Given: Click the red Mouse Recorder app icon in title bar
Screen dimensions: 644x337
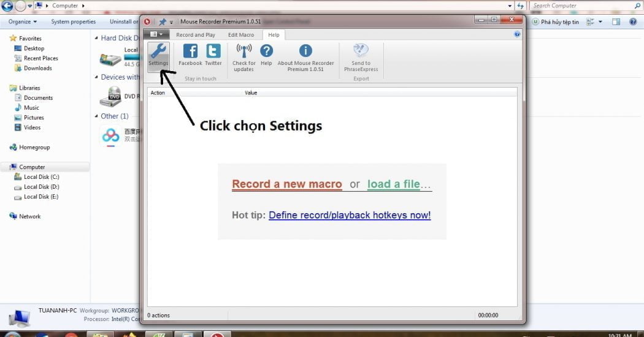Looking at the screenshot, I should pyautogui.click(x=147, y=21).
